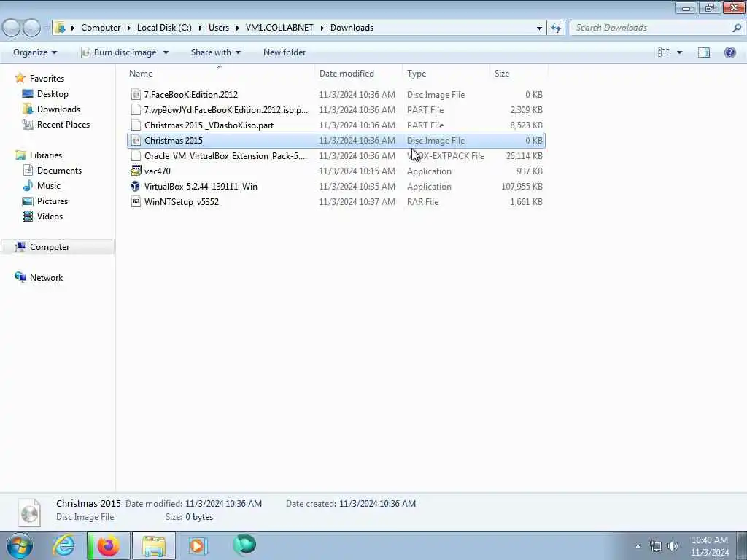Click the Videos library film icon
This screenshot has height=560, width=747.
point(28,216)
